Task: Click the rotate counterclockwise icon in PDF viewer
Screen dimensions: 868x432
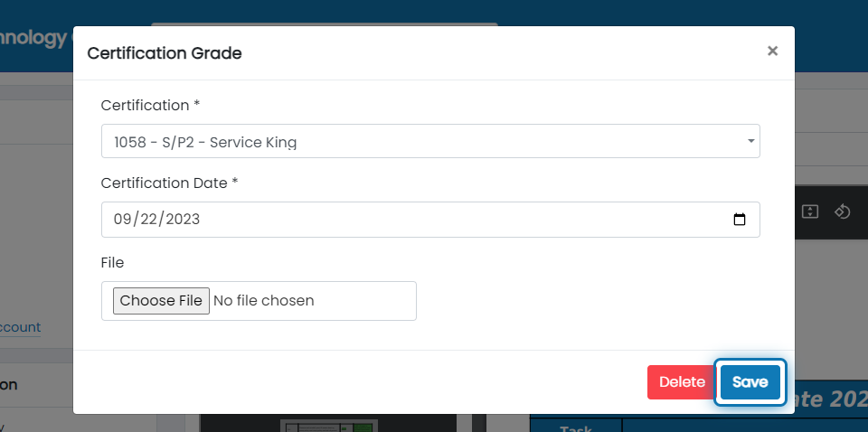Action: coord(842,211)
